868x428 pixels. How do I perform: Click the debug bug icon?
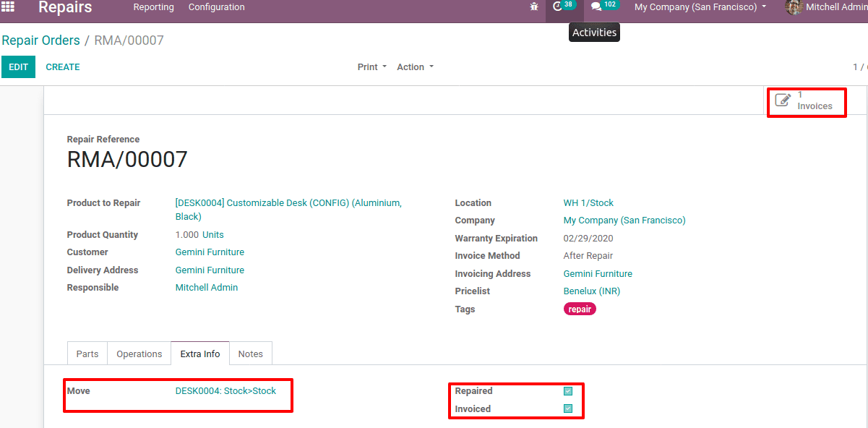pyautogui.click(x=534, y=7)
